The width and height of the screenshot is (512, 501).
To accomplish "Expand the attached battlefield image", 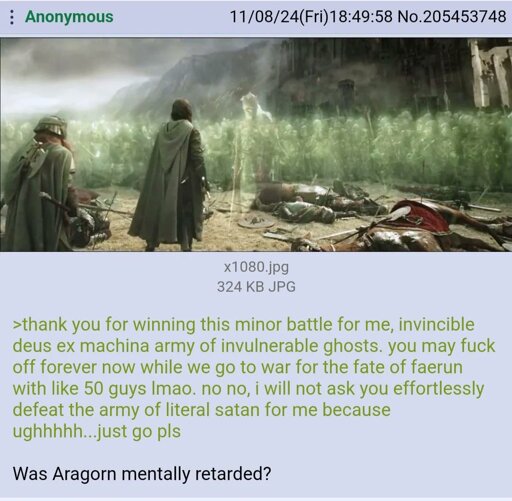I will [x=256, y=145].
